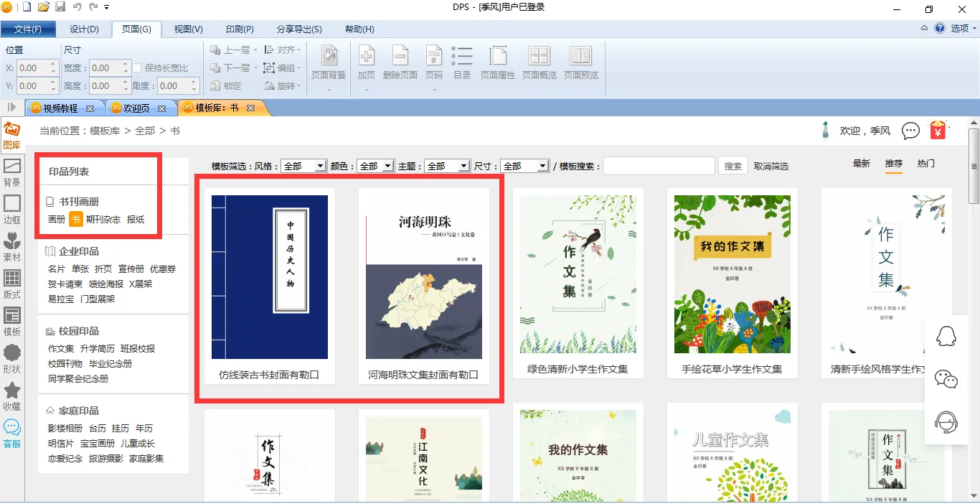Open the 素材 materials sidebar icon

[12, 246]
